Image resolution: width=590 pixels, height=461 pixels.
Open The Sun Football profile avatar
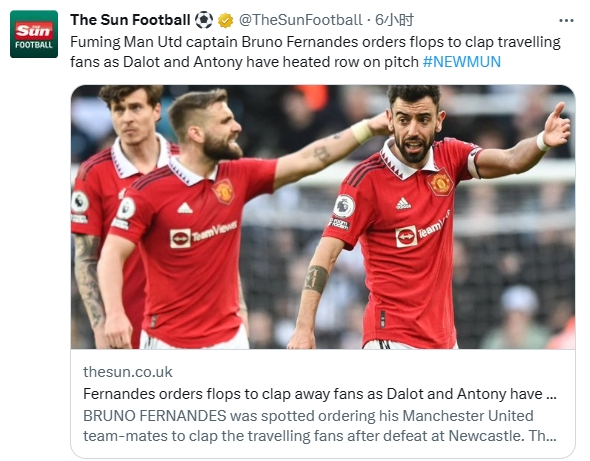[34, 34]
